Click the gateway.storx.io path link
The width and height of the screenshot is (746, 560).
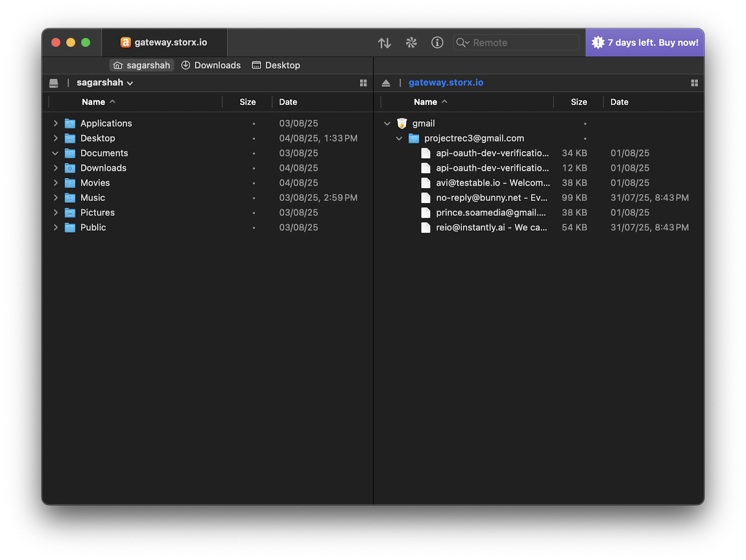(x=446, y=82)
